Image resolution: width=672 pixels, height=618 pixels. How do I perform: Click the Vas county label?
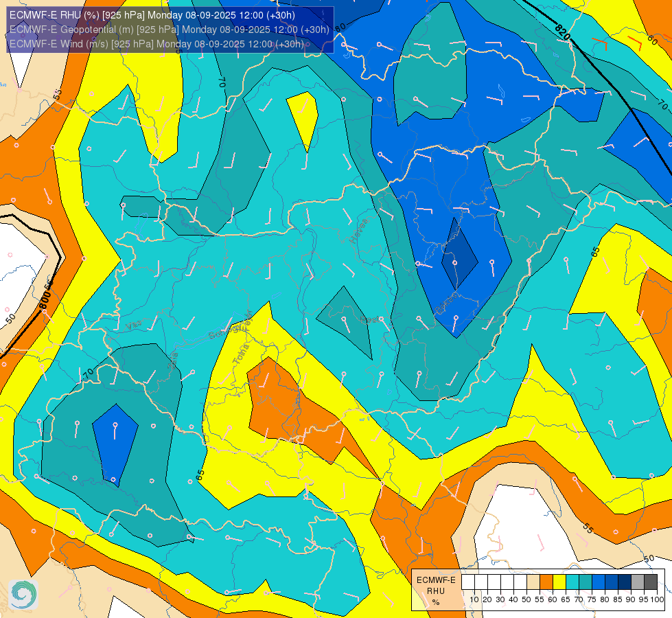tap(134, 325)
